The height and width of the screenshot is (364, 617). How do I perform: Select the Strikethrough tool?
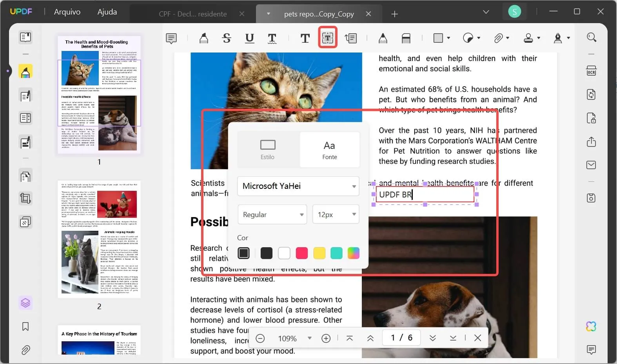(227, 38)
